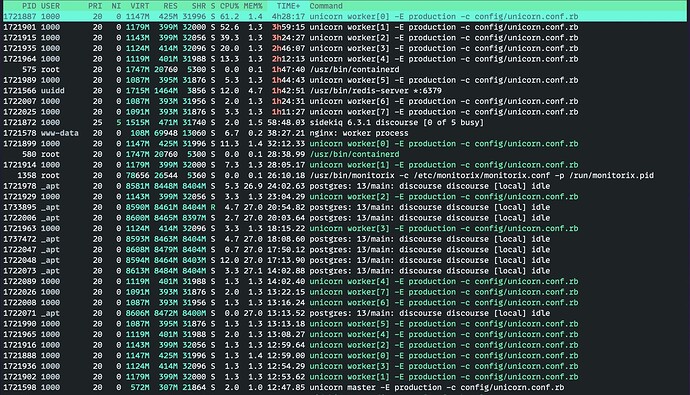Viewport: 690px width, 395px height.
Task: Sort by the USER column header
Action: point(51,6)
